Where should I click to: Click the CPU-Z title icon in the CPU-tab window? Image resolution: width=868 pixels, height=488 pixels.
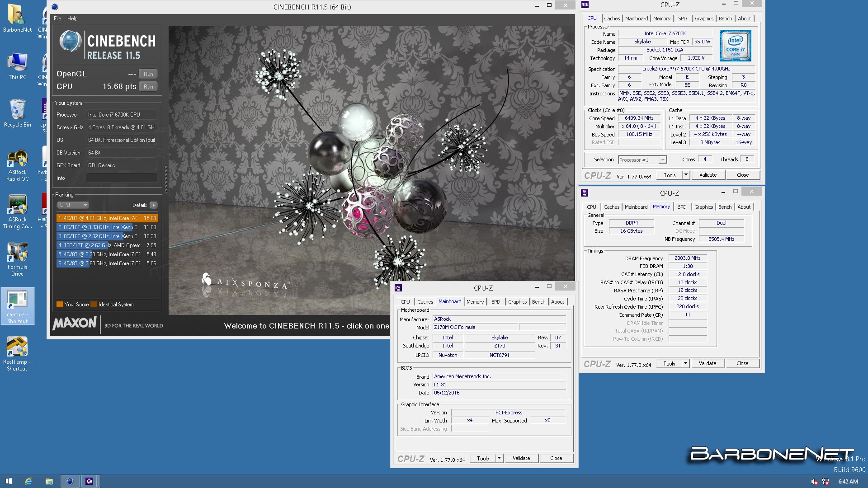pos(585,5)
